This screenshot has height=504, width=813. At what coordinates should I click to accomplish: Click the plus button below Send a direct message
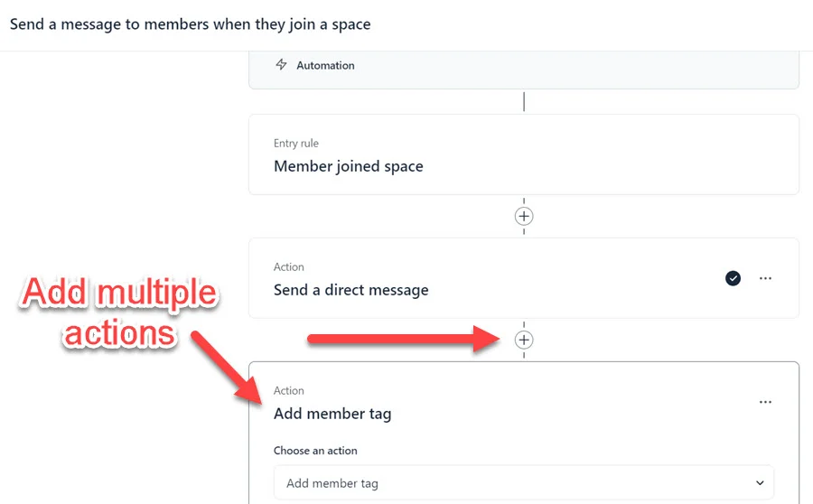524,340
